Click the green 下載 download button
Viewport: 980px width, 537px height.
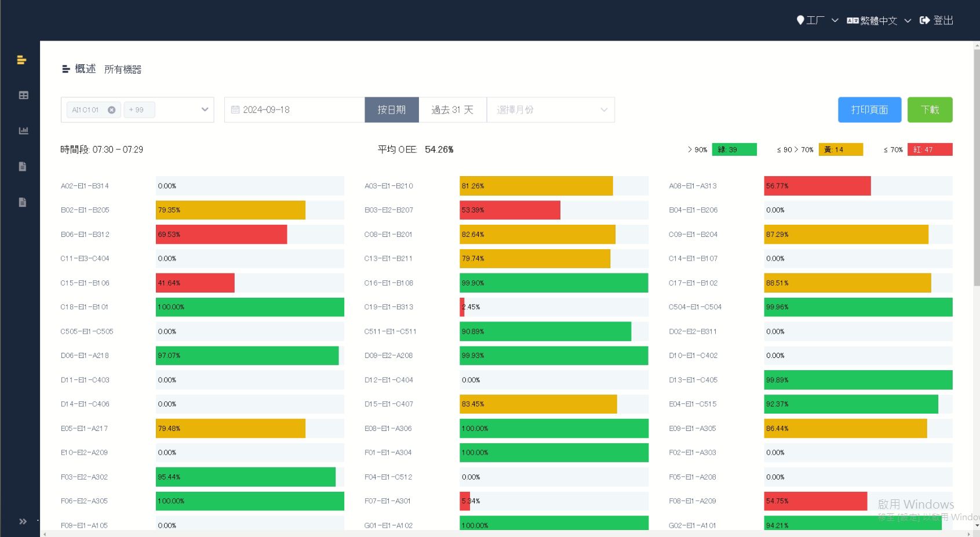[930, 109]
